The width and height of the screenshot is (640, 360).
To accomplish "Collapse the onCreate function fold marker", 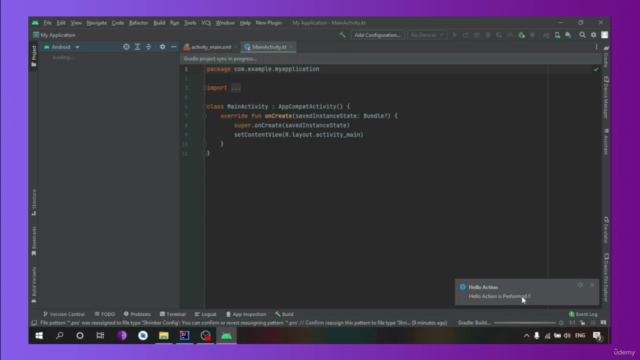I will coord(204,116).
